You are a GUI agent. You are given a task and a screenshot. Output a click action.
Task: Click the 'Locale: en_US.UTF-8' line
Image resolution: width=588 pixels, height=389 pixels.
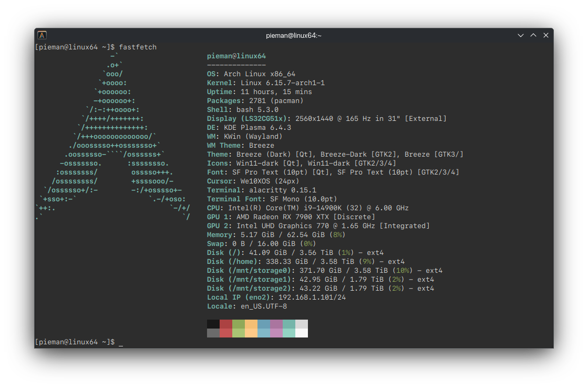[247, 306]
